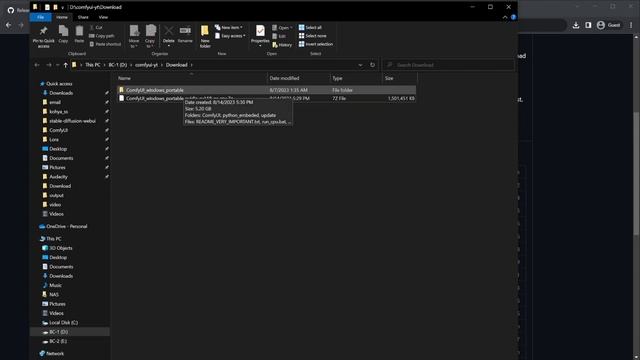Select BC-2 (E:) drive in navigation pane

58,341
